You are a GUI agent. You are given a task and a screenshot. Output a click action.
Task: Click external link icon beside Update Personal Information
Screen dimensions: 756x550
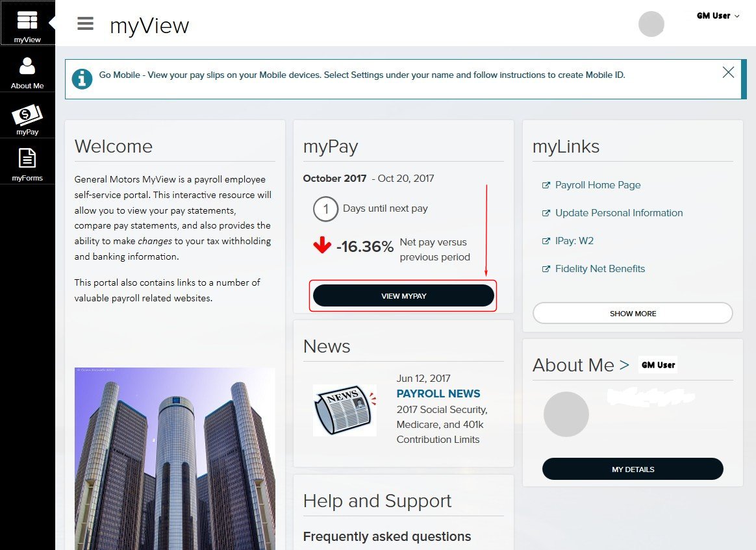[546, 213]
